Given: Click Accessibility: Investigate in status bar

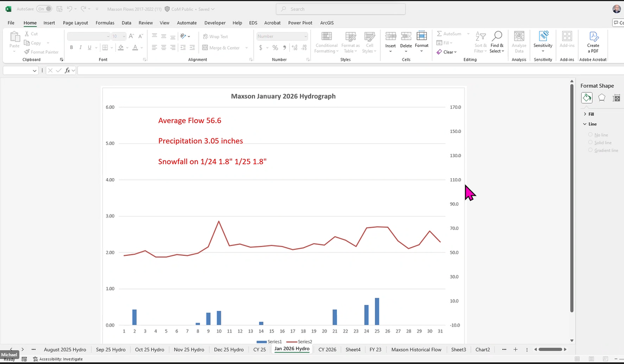Looking at the screenshot, I should point(57,359).
